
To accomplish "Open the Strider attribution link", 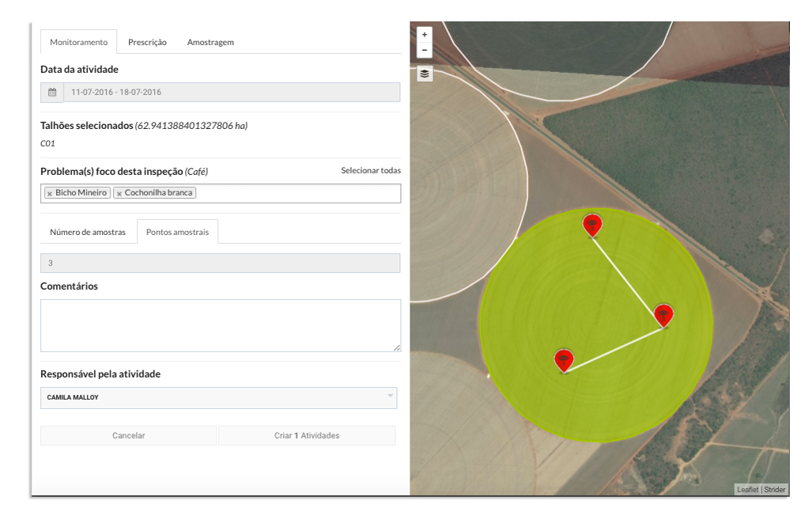I will [x=775, y=489].
